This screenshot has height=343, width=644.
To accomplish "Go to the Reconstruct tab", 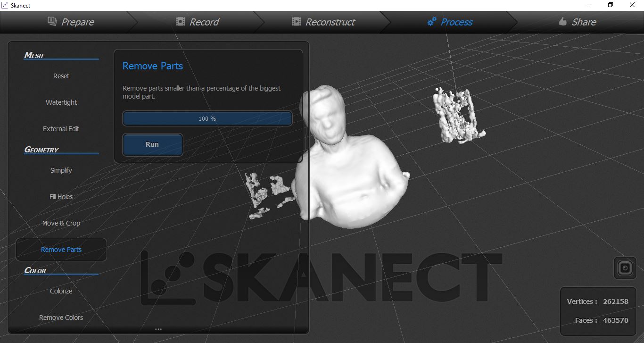I will click(323, 22).
